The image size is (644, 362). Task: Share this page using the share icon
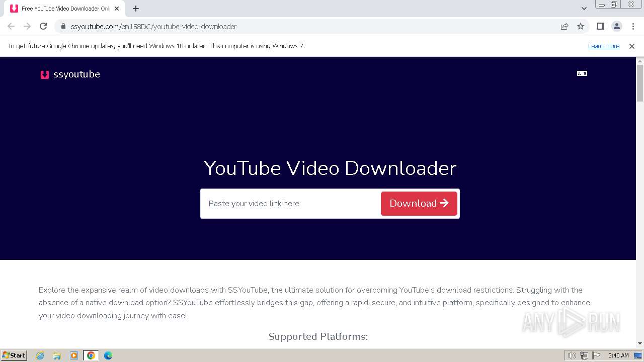pyautogui.click(x=565, y=27)
